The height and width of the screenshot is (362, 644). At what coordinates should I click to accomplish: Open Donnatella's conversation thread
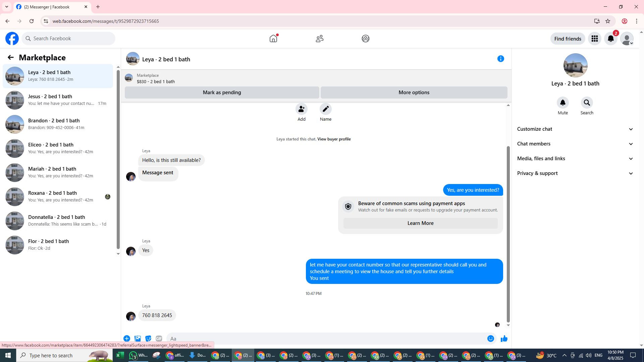(x=58, y=221)
